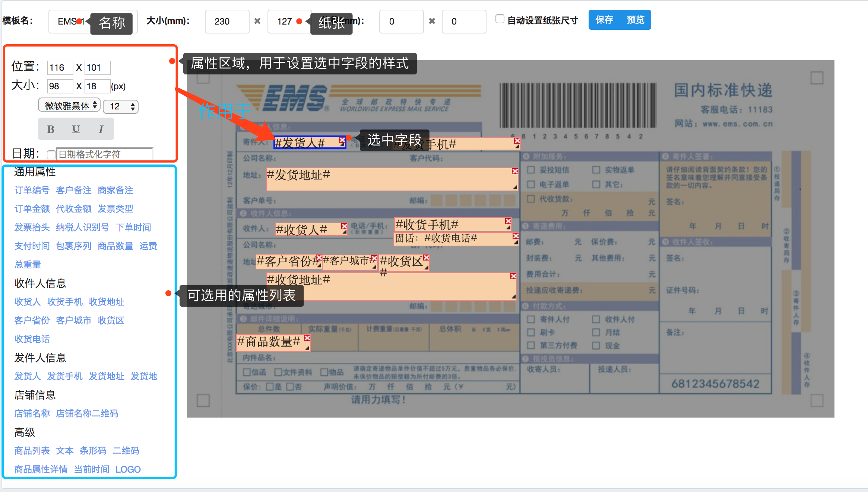Click size height field showing 18
Image resolution: width=868 pixels, height=492 pixels.
click(98, 86)
